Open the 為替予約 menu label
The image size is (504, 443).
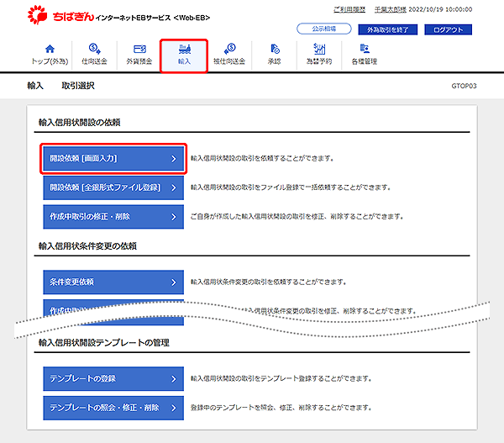[x=319, y=61]
